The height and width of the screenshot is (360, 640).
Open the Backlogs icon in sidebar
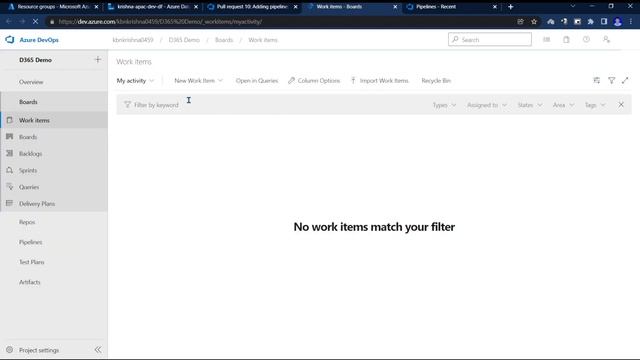(x=10, y=153)
